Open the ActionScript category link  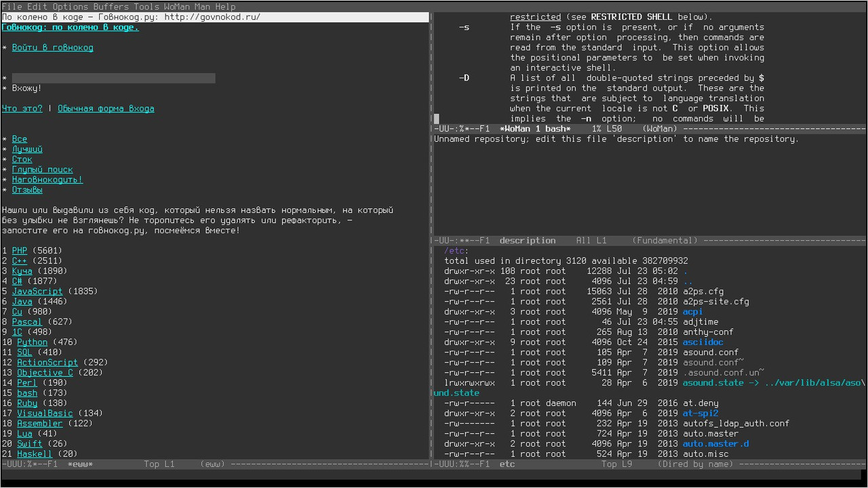tap(47, 363)
